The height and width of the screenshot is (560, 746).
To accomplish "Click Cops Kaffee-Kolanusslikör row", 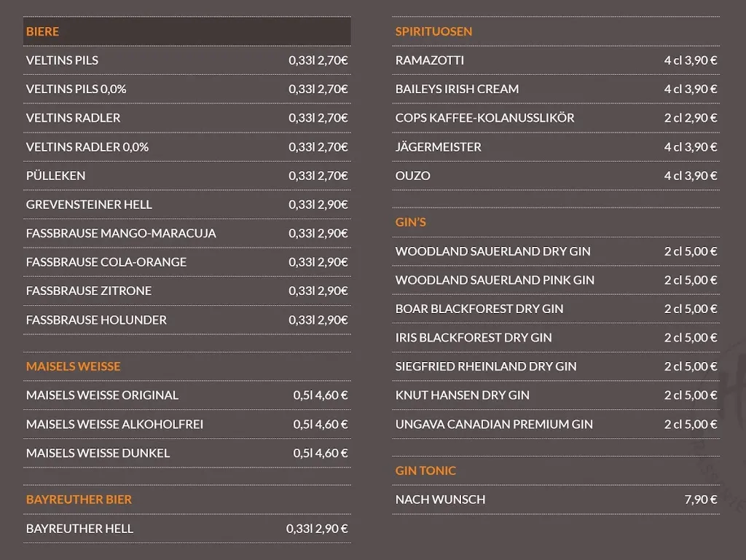I will [484, 118].
